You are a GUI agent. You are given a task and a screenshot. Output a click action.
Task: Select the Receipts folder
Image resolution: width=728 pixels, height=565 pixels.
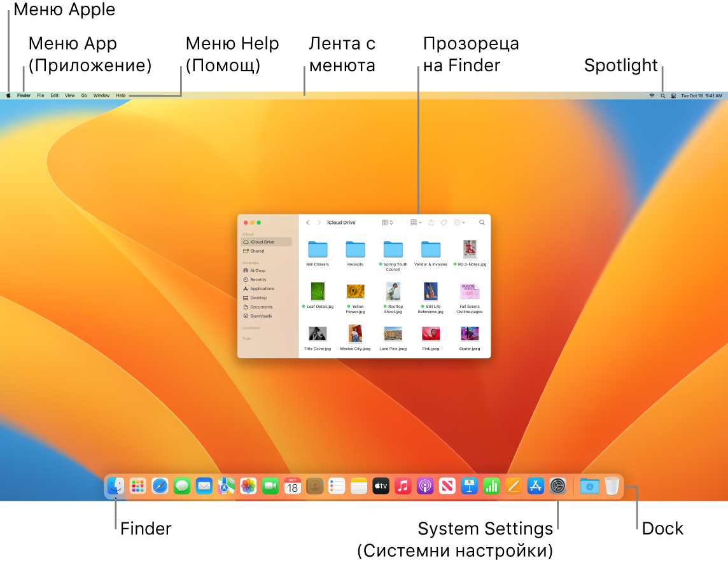click(355, 253)
